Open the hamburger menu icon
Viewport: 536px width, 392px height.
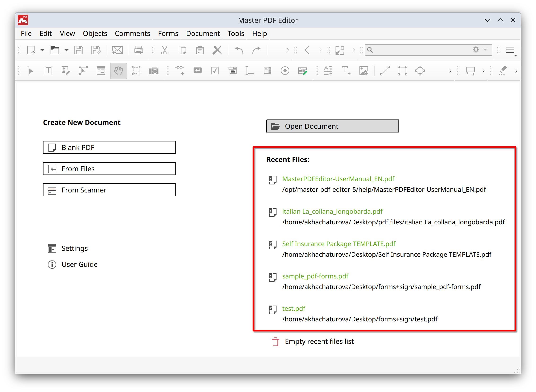(510, 50)
